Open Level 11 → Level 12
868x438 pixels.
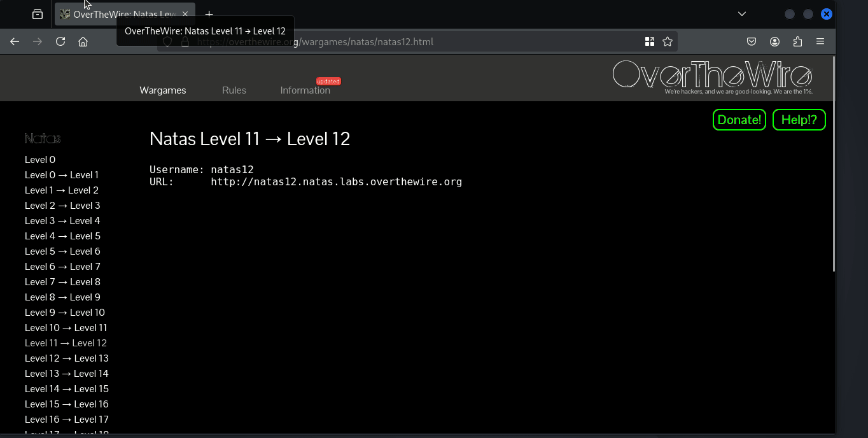point(66,343)
